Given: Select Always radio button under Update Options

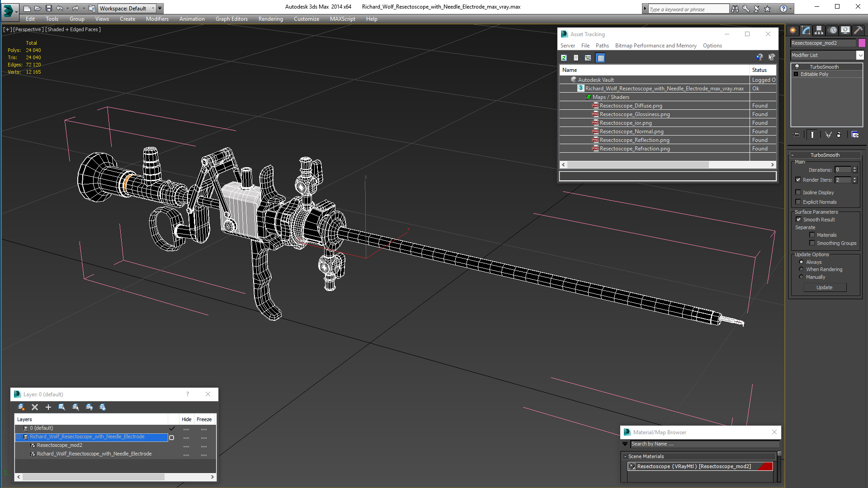Looking at the screenshot, I should coord(801,262).
